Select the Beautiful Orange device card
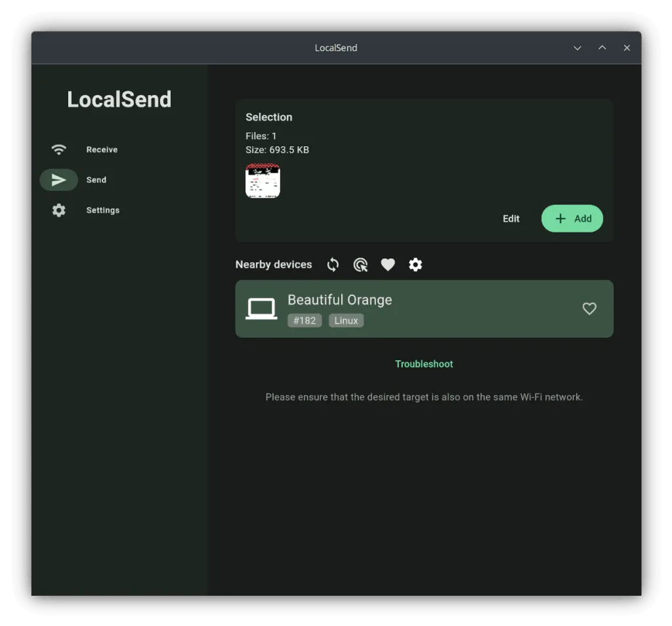The width and height of the screenshot is (672, 626). tap(425, 309)
